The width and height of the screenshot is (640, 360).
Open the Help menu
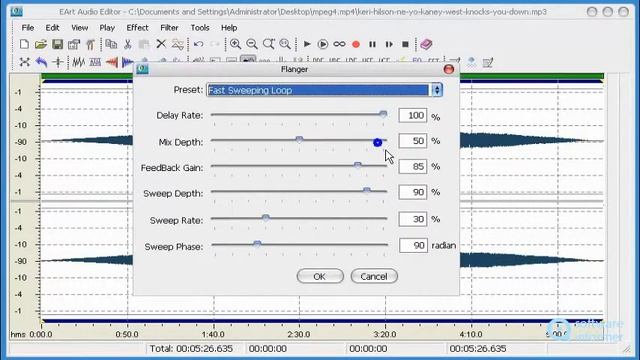(x=229, y=28)
